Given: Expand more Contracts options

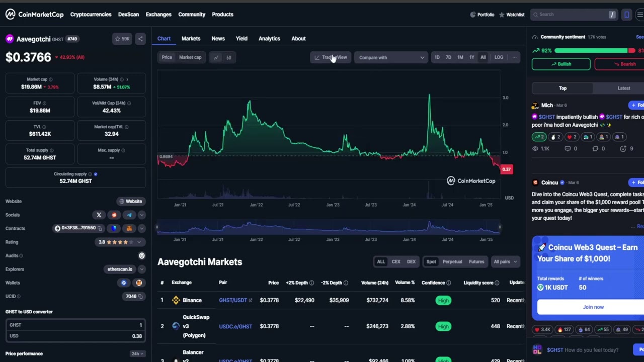Looking at the screenshot, I should 141,228.
